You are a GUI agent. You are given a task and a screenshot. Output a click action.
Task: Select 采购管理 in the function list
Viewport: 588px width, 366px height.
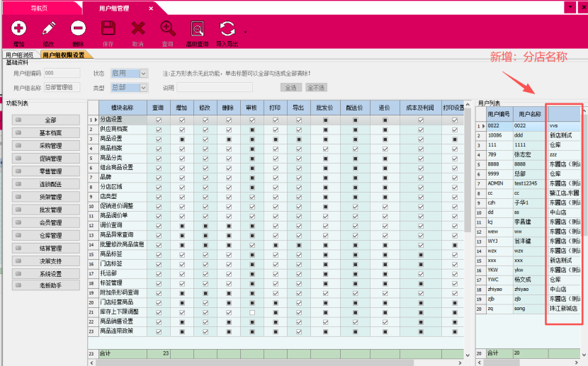[x=46, y=145]
